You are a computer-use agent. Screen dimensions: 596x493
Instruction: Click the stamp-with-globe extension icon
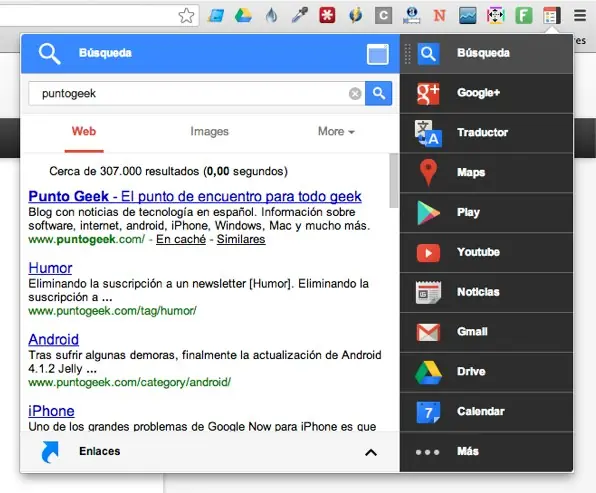412,16
